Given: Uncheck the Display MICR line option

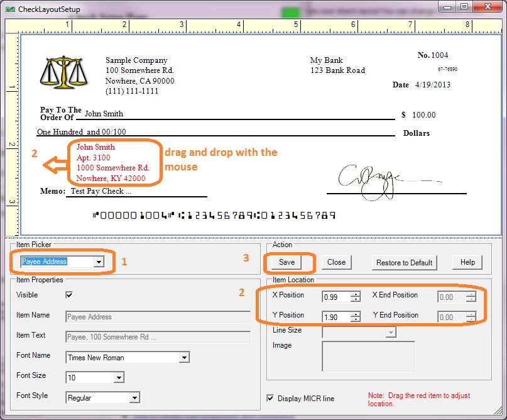Looking at the screenshot, I should (271, 398).
